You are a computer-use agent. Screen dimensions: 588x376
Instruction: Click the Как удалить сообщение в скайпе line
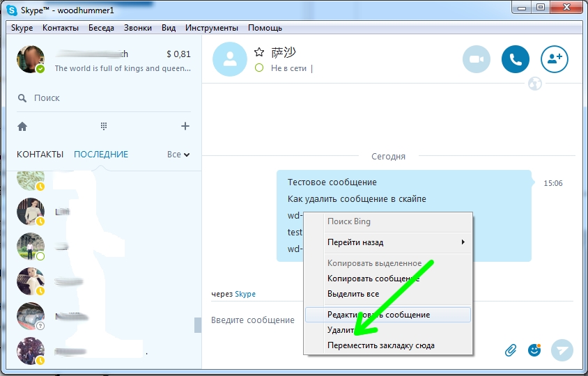[357, 199]
